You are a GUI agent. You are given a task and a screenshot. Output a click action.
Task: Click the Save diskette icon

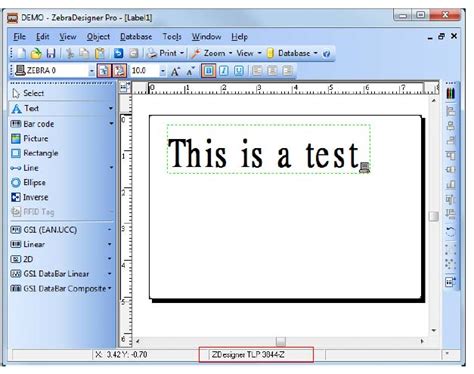click(51, 53)
